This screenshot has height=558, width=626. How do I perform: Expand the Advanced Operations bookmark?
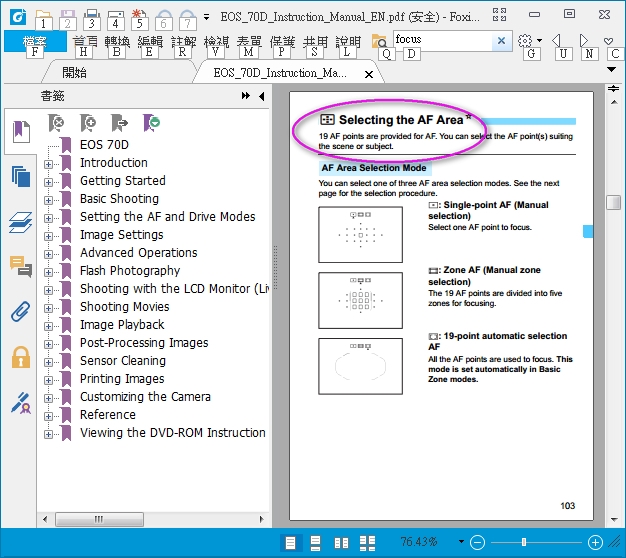click(x=48, y=254)
